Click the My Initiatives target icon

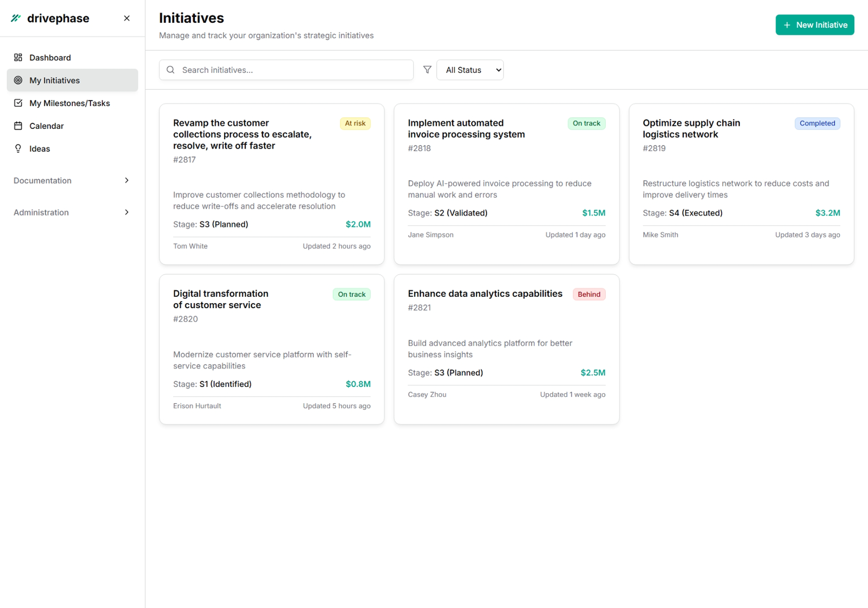tap(18, 80)
